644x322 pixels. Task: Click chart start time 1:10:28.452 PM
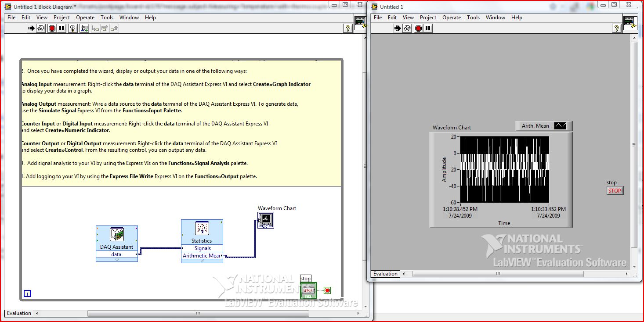click(x=460, y=209)
